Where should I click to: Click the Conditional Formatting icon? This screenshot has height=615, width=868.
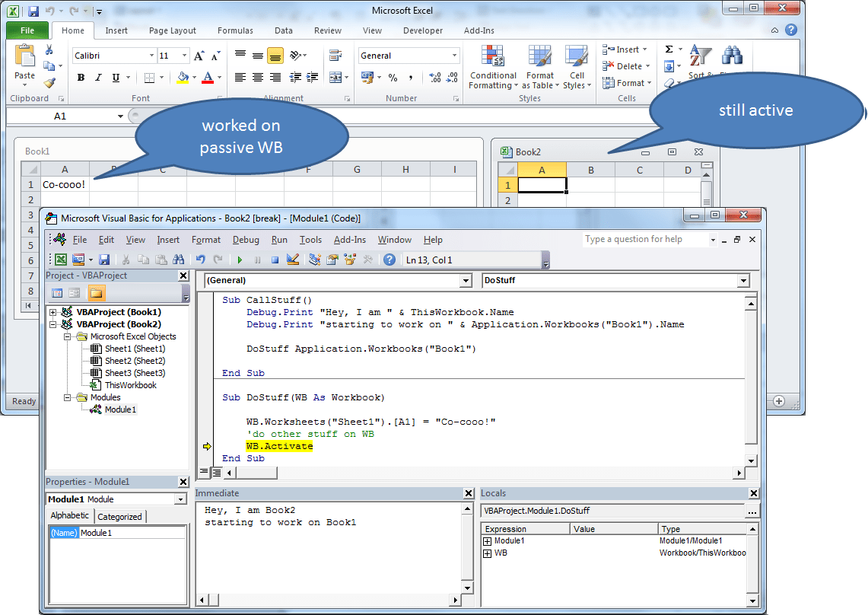493,67
